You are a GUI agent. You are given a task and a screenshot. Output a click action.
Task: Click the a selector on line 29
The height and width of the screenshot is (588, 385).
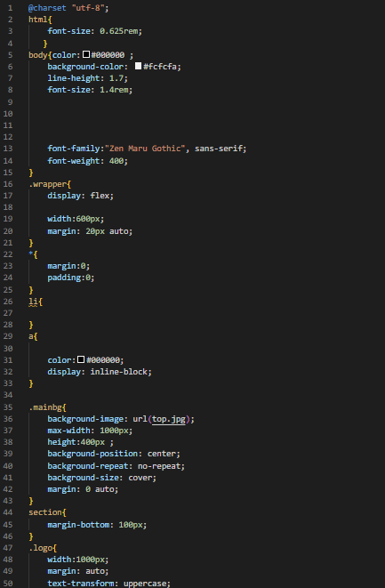pos(31,336)
